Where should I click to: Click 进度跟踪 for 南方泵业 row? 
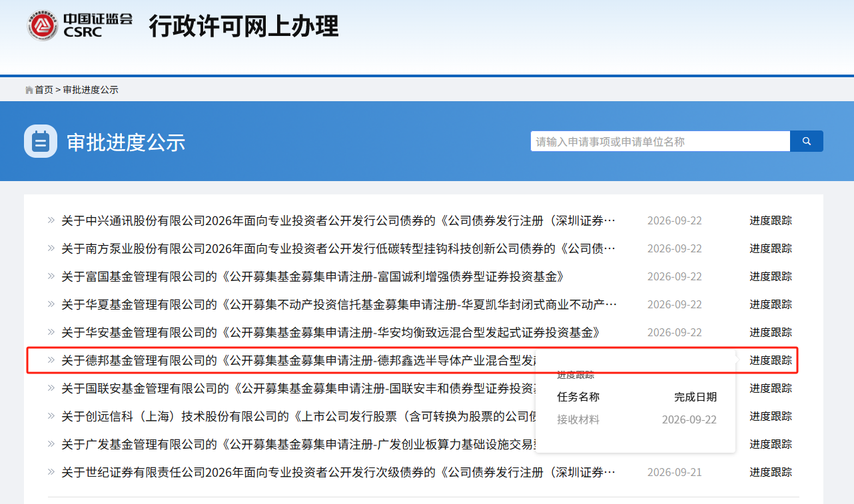(771, 248)
